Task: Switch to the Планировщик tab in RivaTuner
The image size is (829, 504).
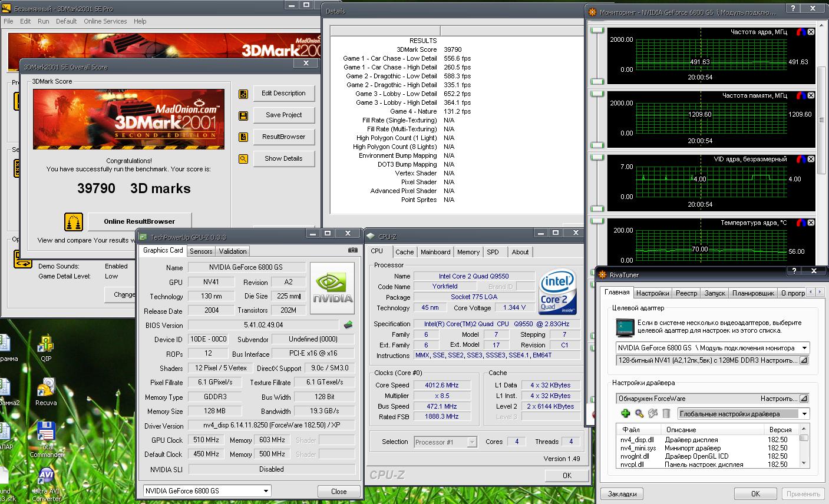Action: (753, 293)
